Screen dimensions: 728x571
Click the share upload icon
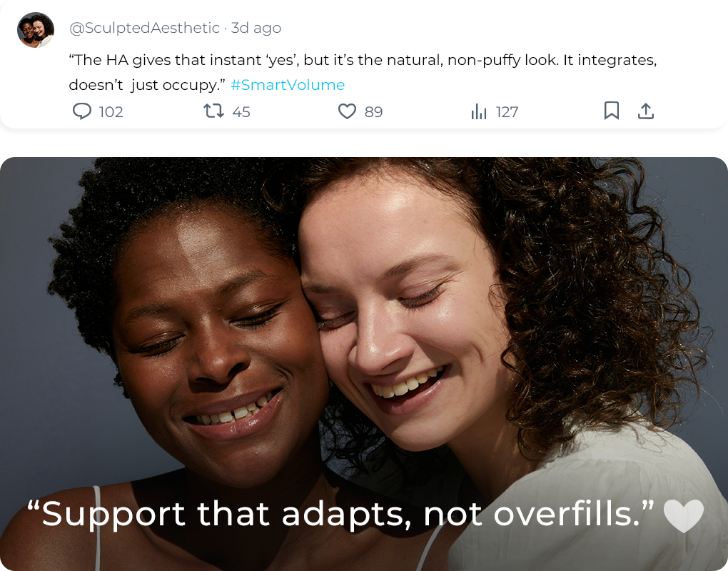646,111
